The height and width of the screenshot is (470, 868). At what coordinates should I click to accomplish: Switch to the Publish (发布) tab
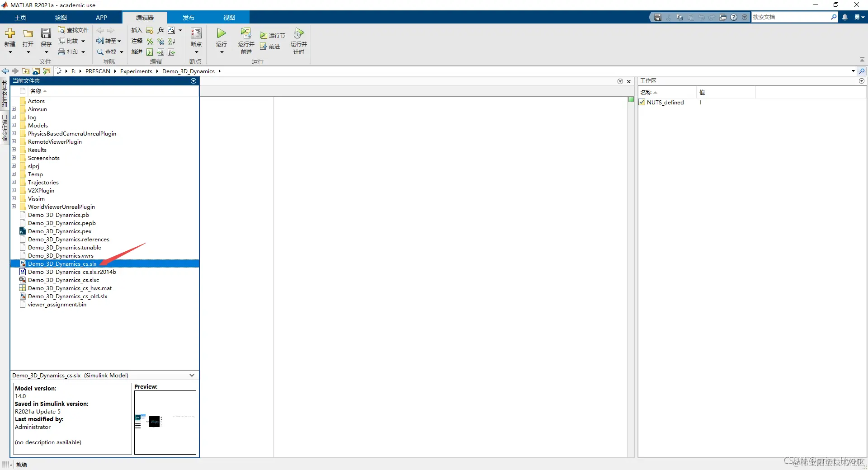pos(189,17)
